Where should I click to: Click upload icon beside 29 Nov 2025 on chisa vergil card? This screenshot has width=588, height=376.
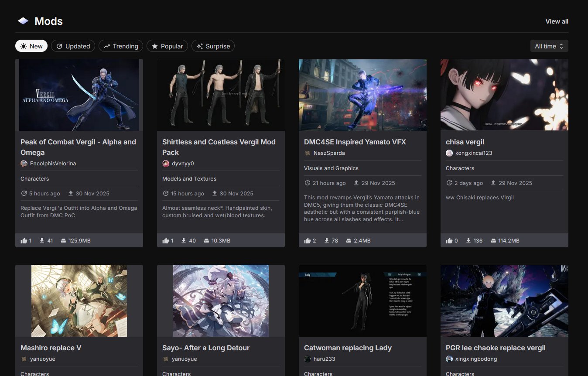point(493,183)
